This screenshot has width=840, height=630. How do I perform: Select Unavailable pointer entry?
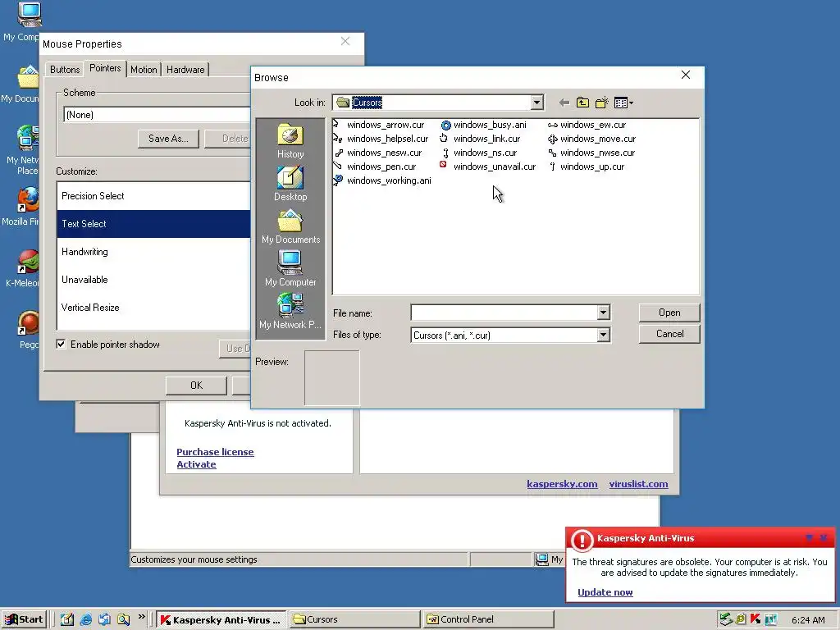(x=153, y=280)
